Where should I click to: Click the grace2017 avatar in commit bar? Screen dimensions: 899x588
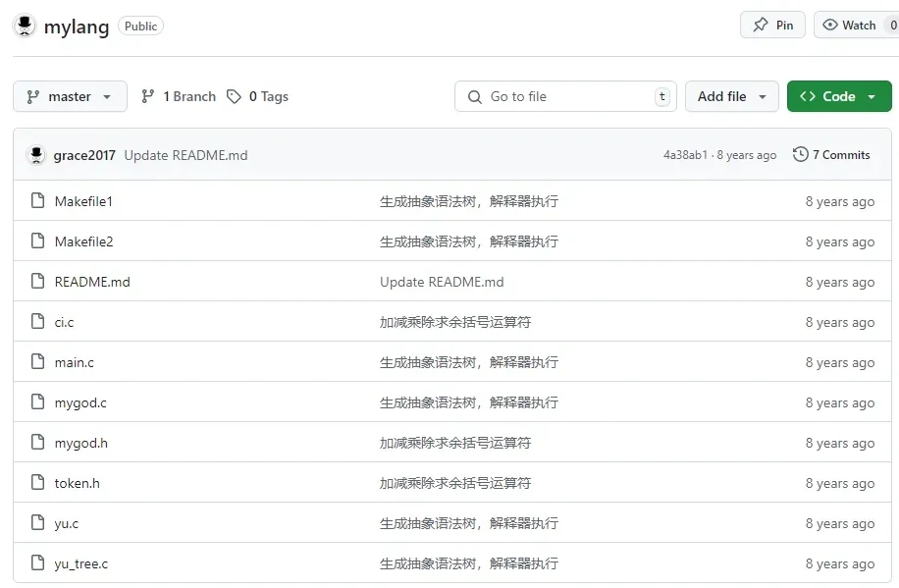36,155
